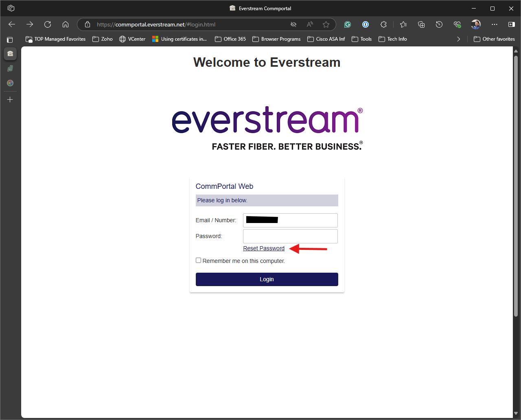Go back to the previous page
The height and width of the screenshot is (420, 521).
click(x=12, y=24)
